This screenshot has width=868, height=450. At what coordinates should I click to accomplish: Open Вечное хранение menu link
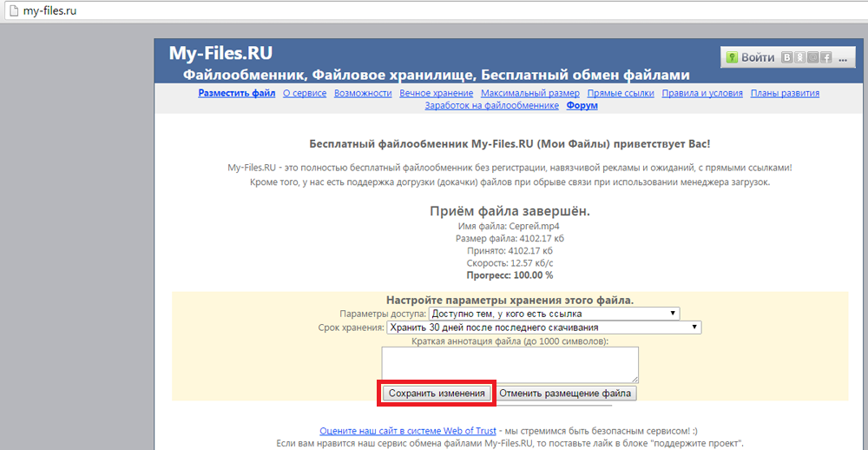(x=437, y=93)
